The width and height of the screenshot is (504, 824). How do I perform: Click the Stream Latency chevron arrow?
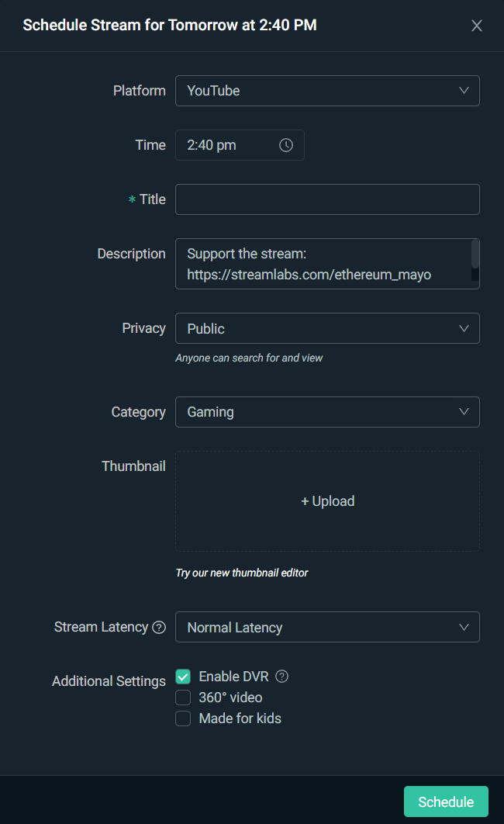[464, 627]
